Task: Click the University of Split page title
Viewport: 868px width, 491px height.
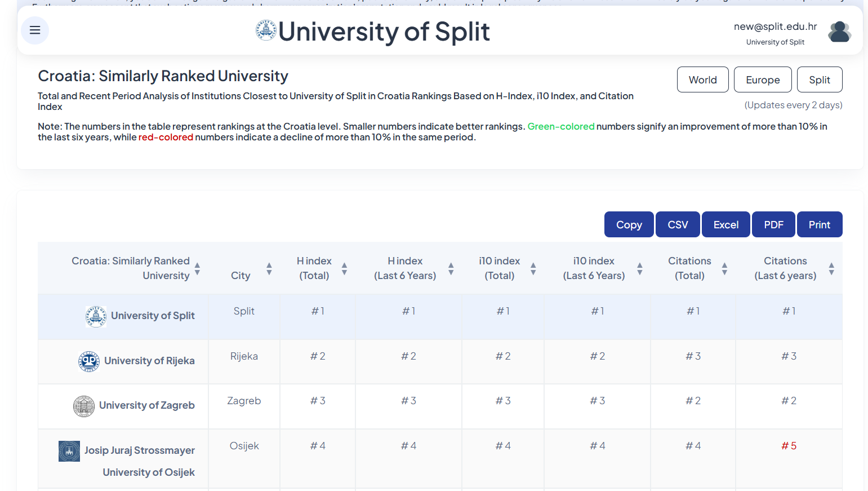Action: coord(384,32)
